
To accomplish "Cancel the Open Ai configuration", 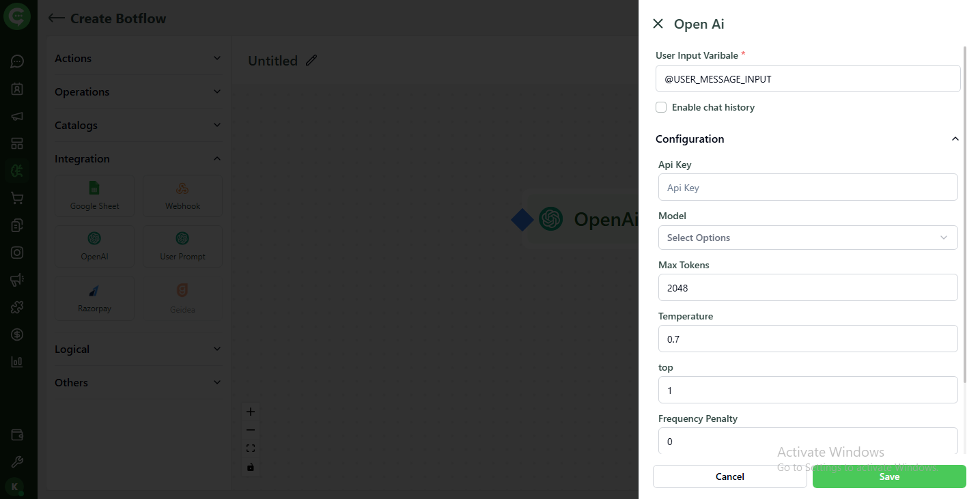I will click(x=729, y=476).
